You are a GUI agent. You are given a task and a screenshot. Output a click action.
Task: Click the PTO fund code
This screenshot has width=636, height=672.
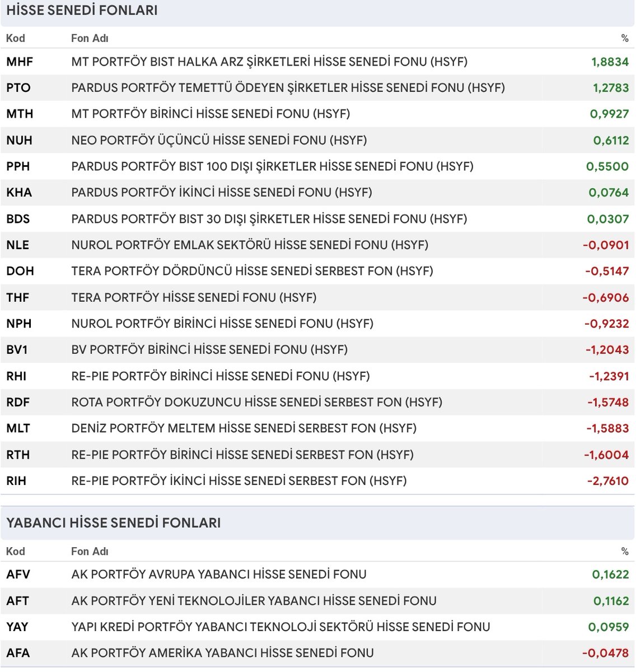18,88
